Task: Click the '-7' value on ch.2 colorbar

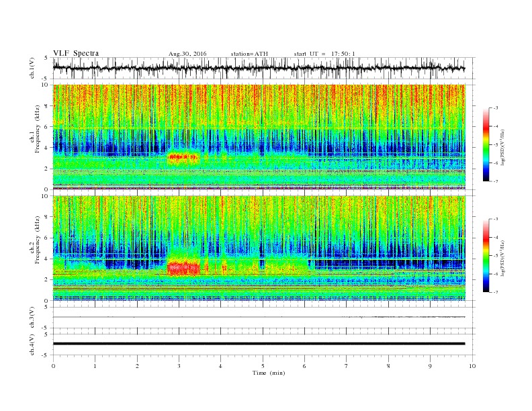Action: tap(496, 292)
